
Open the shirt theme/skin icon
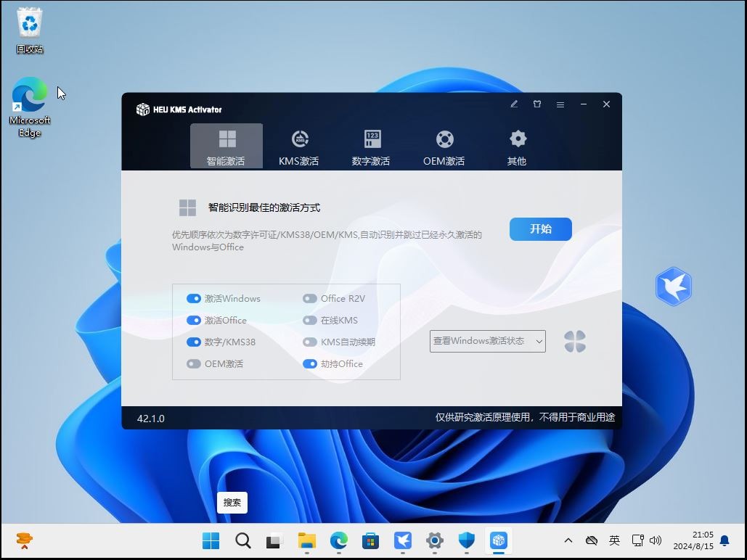click(x=536, y=104)
